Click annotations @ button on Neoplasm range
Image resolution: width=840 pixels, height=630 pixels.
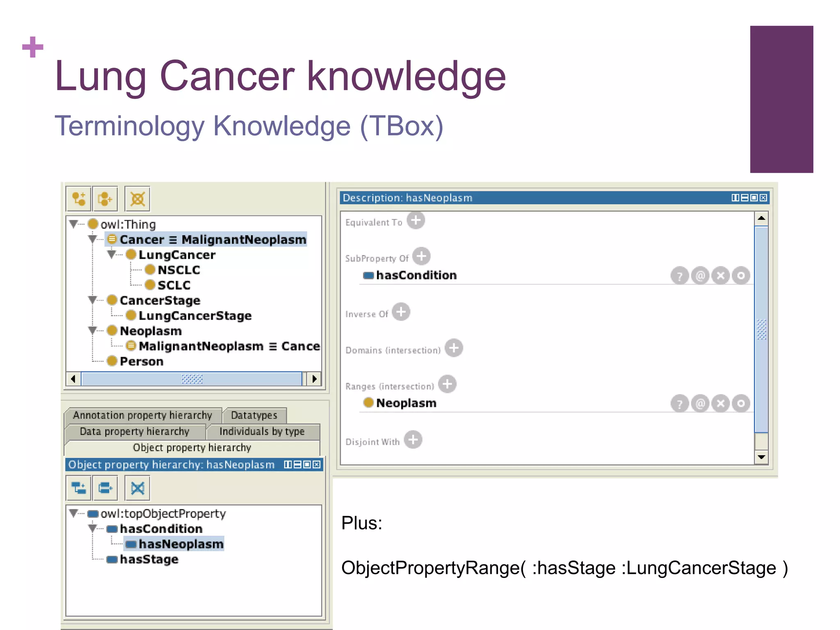coord(700,404)
